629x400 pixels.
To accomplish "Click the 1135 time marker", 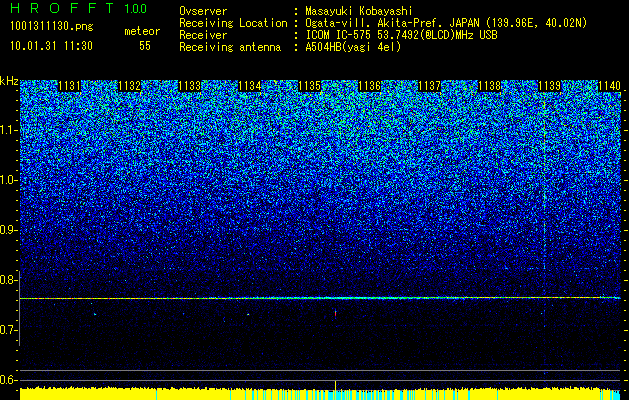I will click(310, 86).
